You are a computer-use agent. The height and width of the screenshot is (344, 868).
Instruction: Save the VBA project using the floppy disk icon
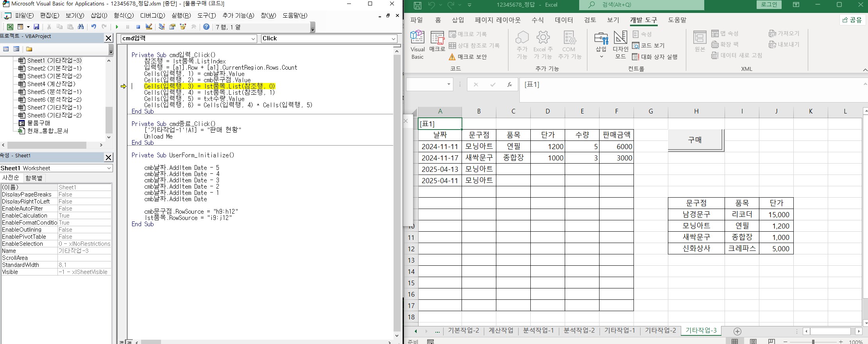[36, 27]
